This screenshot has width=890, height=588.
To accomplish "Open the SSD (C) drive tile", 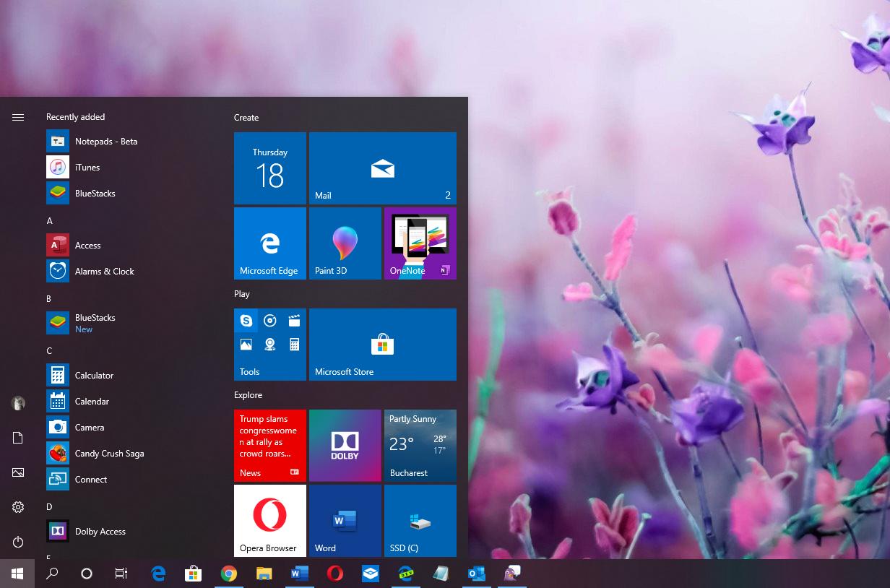I will [420, 521].
